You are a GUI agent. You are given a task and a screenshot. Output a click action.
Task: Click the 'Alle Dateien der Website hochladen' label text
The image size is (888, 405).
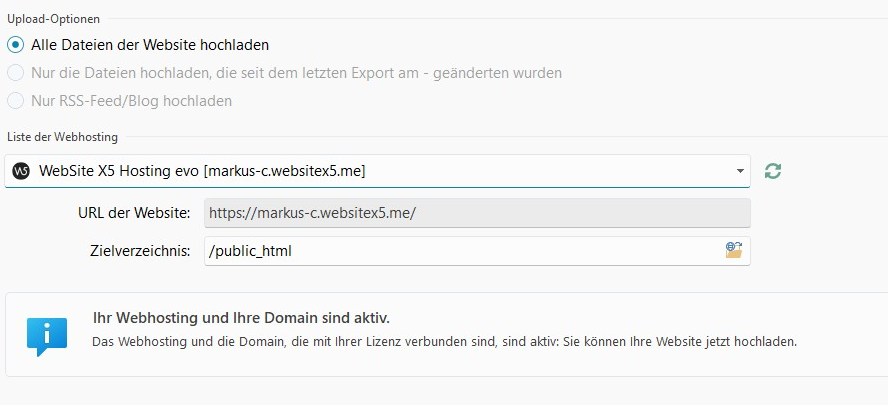click(x=150, y=45)
